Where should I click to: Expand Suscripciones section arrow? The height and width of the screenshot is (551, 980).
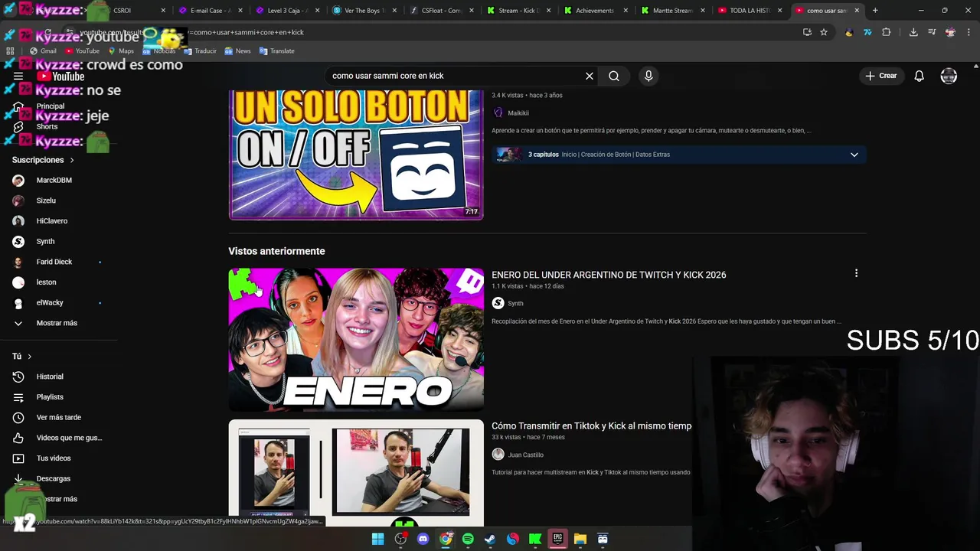coord(72,160)
